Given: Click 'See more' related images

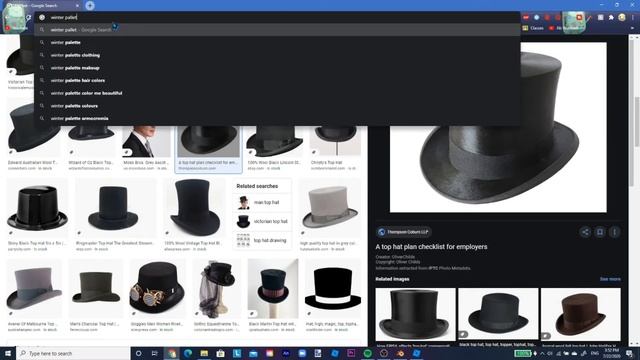Looking at the screenshot, I should coord(610,279).
